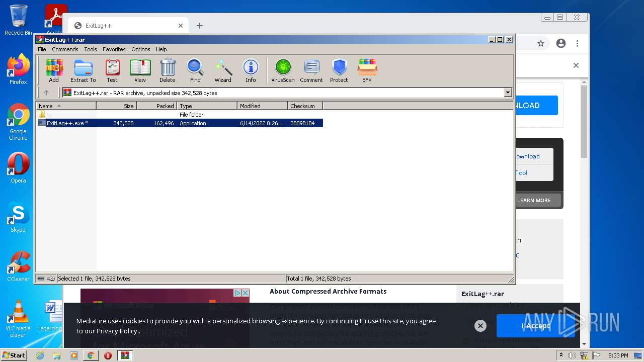
Task: Click the WinRAR taskbar button
Action: point(125,355)
